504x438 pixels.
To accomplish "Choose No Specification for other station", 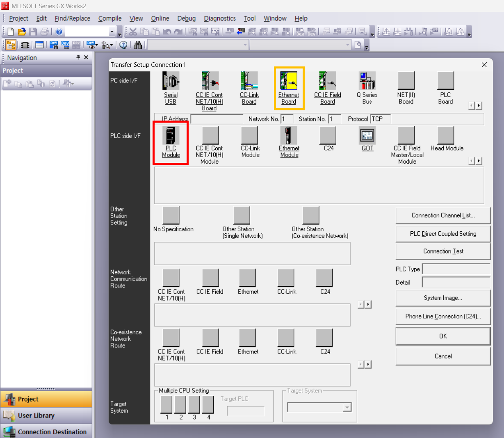I will tap(171, 215).
